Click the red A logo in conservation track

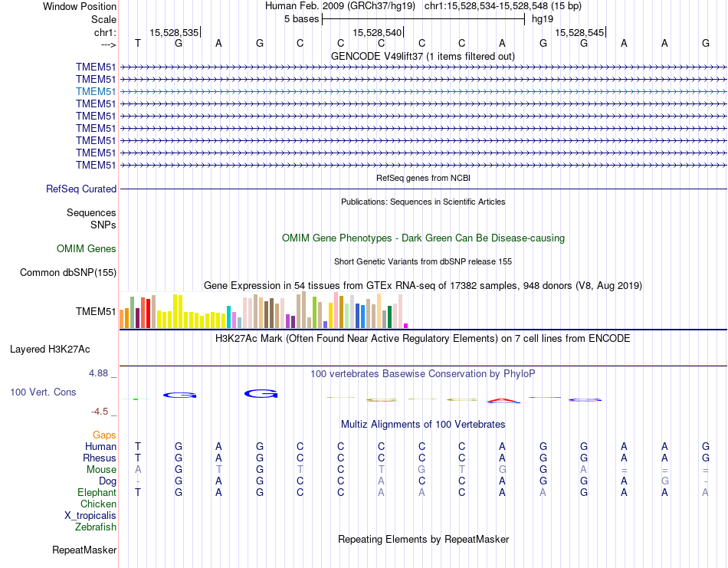tap(503, 400)
